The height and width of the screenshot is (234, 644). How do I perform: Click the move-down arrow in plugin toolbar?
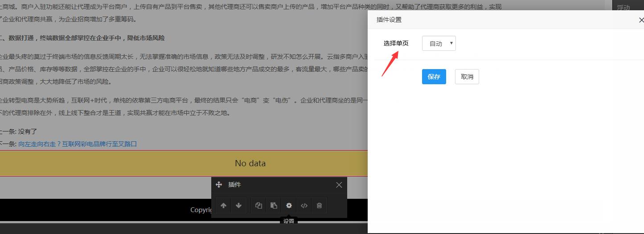pos(238,205)
